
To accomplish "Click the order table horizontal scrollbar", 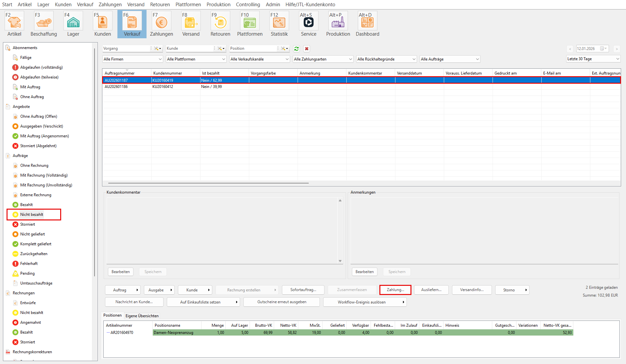I will [x=208, y=183].
